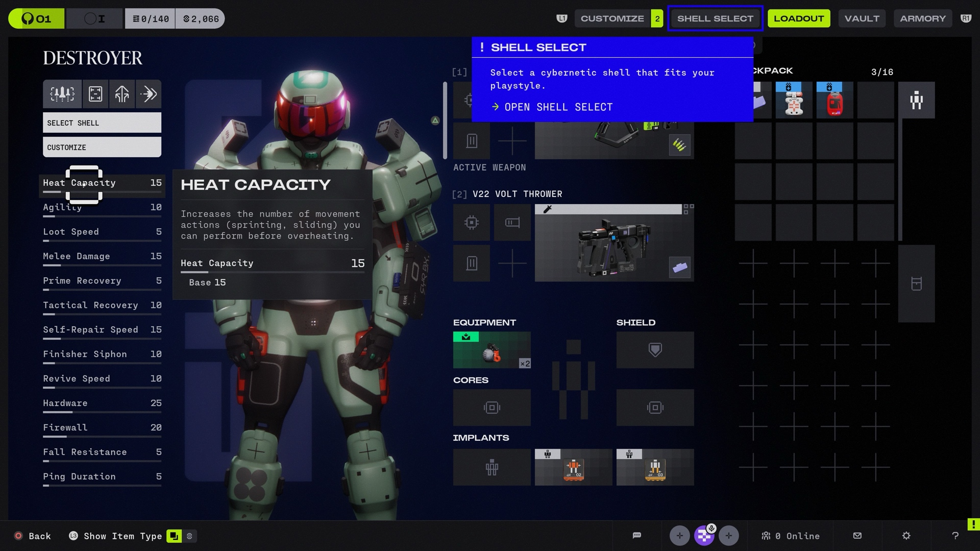The image size is (980, 551).
Task: Select the fourth ability icon with arrow burst
Action: point(148,94)
